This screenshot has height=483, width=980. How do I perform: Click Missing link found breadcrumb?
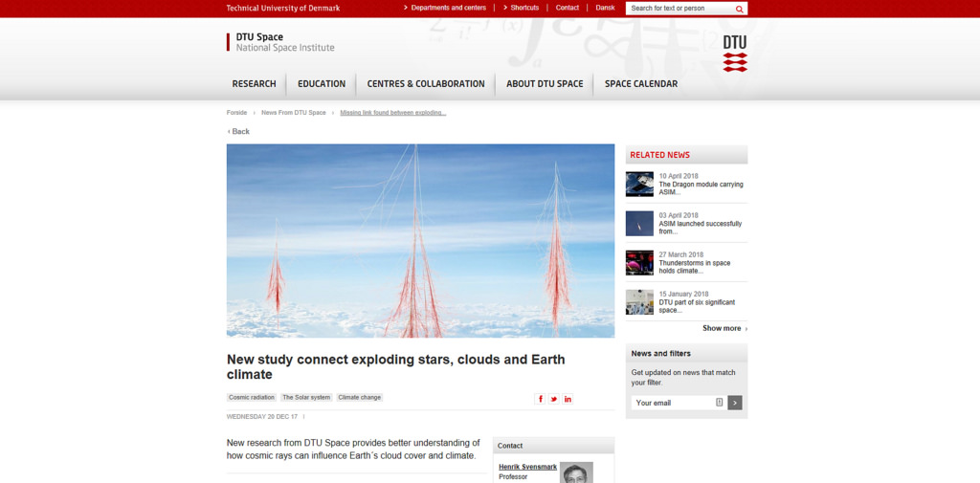(x=393, y=113)
